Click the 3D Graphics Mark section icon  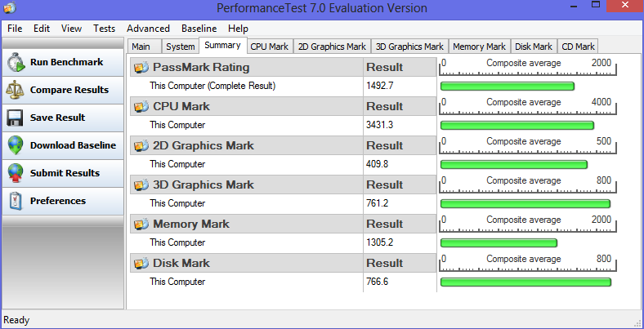141,185
